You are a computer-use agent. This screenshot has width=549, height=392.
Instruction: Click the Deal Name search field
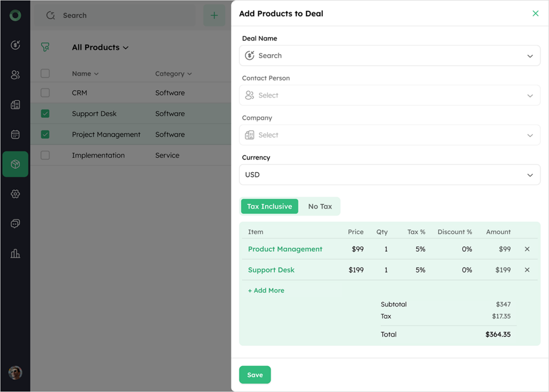point(390,56)
